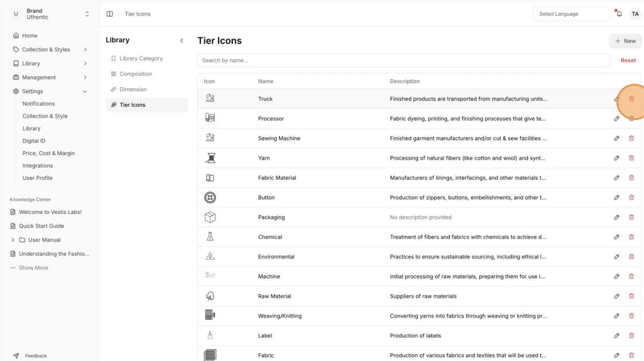This screenshot has width=644, height=361.
Task: Click the New button
Action: (x=625, y=41)
